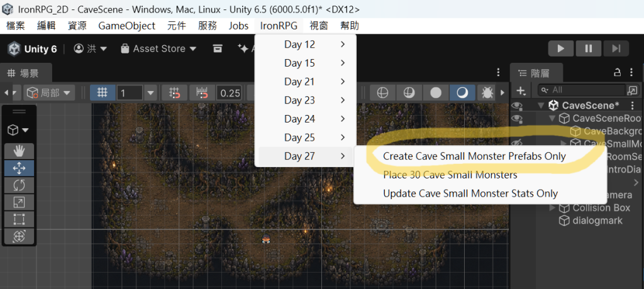The image size is (644, 289).
Task: Click the 0.25 snap increment field
Action: click(230, 93)
